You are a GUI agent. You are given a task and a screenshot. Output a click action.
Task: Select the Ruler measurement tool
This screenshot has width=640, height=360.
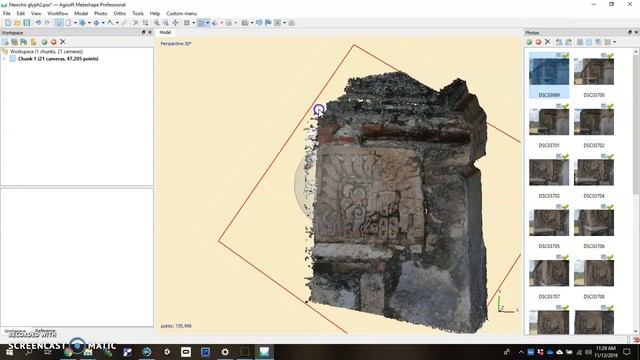[110, 23]
